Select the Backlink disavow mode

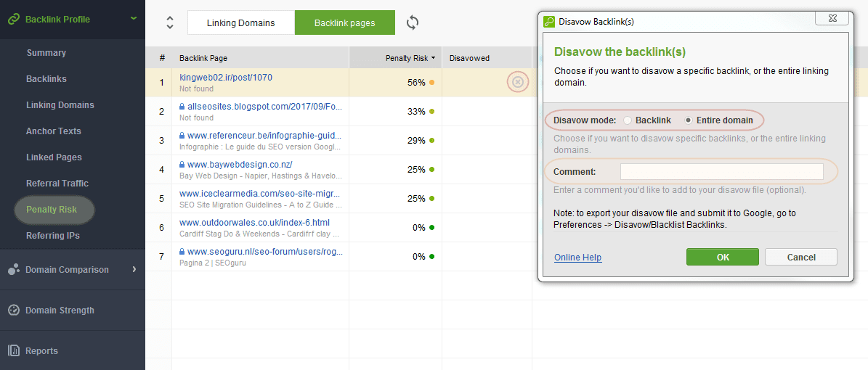(628, 120)
